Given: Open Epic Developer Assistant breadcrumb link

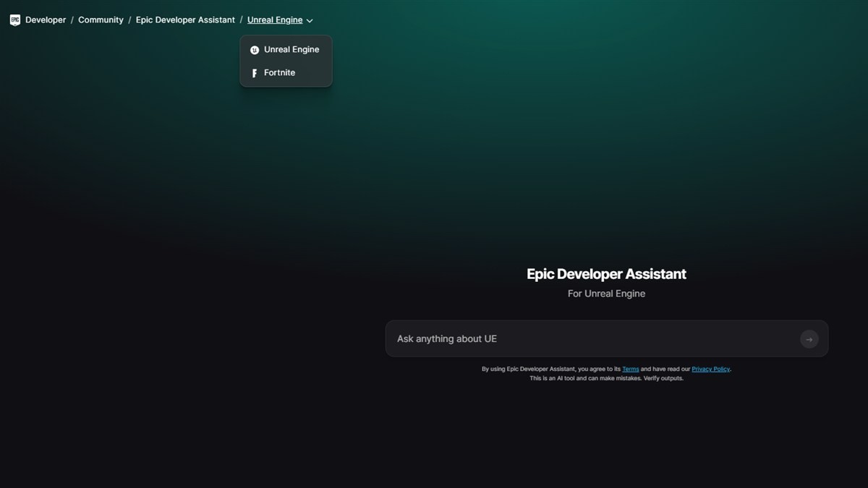Looking at the screenshot, I should pos(185,20).
